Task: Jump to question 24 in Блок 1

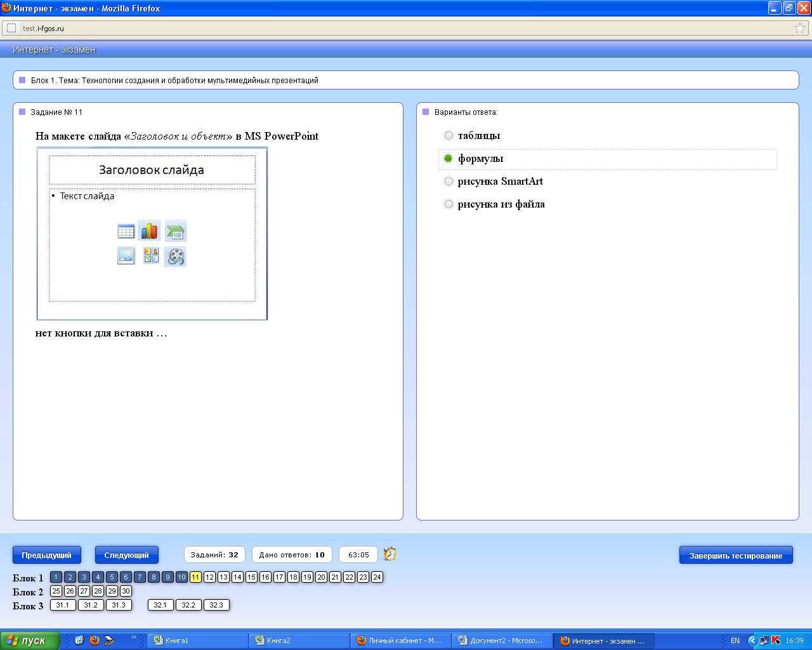Action: click(377, 577)
